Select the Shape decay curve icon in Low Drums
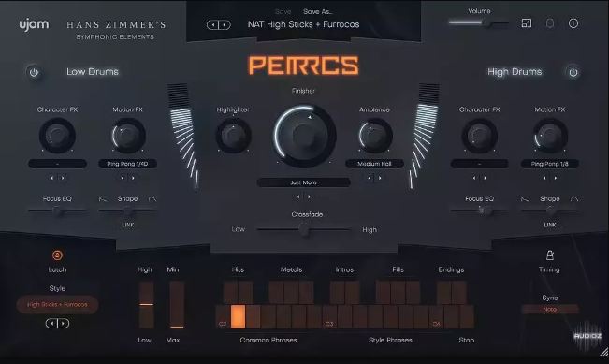609x364 pixels. (103, 199)
